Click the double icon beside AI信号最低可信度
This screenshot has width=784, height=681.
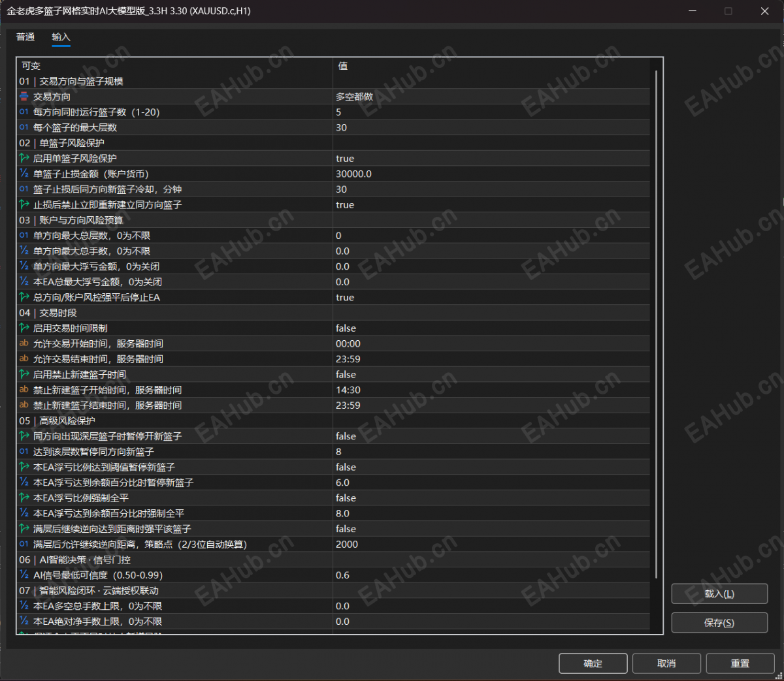[x=24, y=575]
